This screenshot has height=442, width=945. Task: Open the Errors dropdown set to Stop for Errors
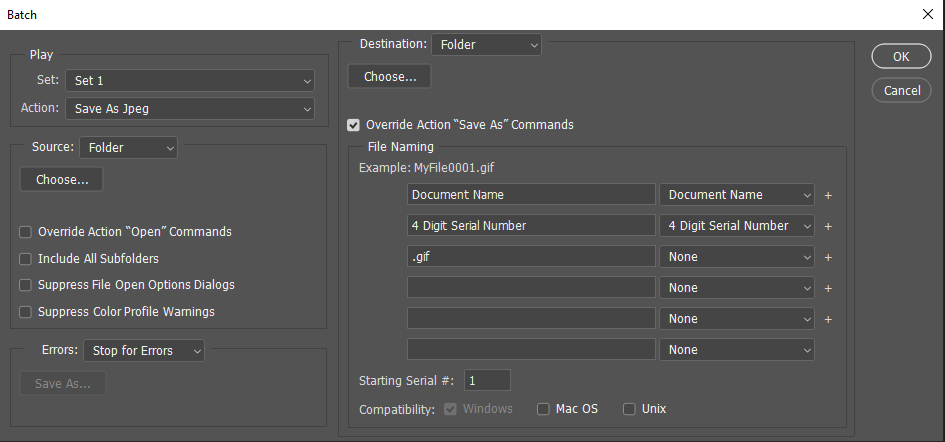pos(144,351)
